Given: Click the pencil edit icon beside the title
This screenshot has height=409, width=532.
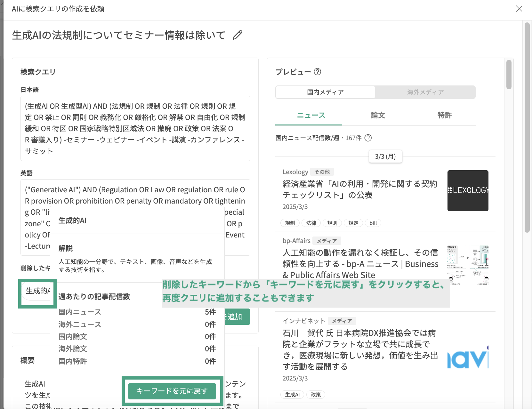Looking at the screenshot, I should pyautogui.click(x=238, y=35).
